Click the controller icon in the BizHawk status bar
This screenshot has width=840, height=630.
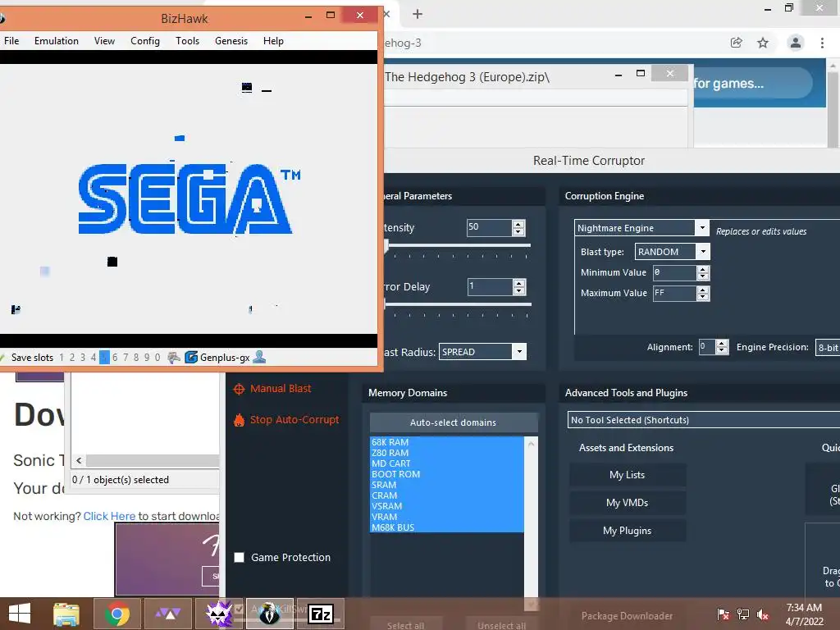[x=174, y=358]
